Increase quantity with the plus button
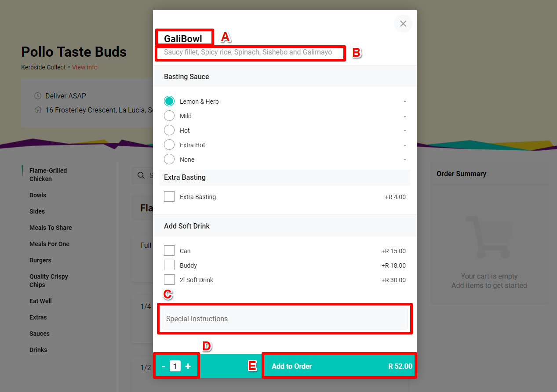This screenshot has width=557, height=392. click(x=188, y=366)
